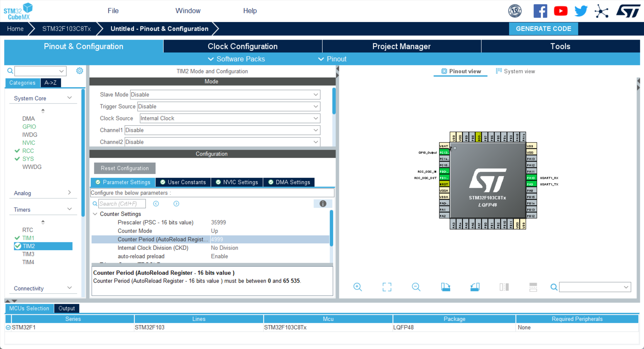This screenshot has height=349, width=644.
Task: Open the Help menu
Action: pyautogui.click(x=250, y=11)
